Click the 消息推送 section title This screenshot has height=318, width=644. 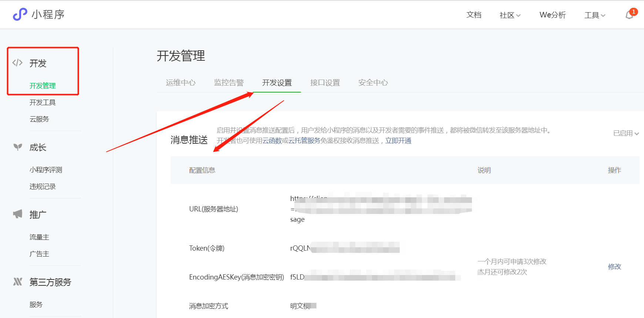[x=189, y=140]
